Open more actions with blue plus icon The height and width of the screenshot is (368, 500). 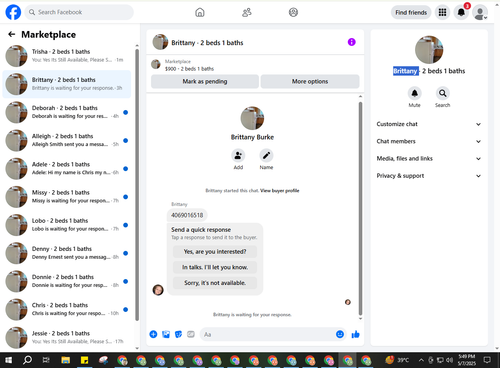pos(153,334)
